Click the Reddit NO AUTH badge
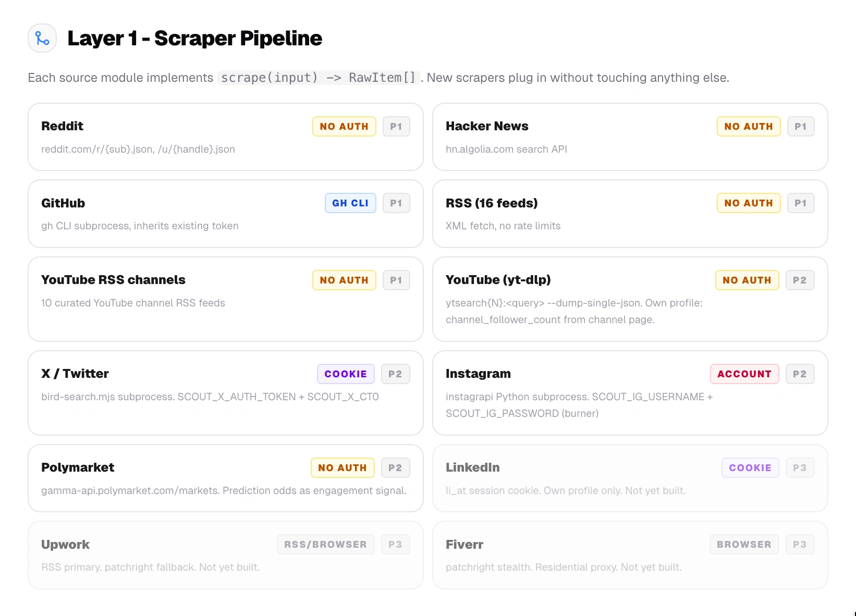This screenshot has width=856, height=616. coord(344,127)
